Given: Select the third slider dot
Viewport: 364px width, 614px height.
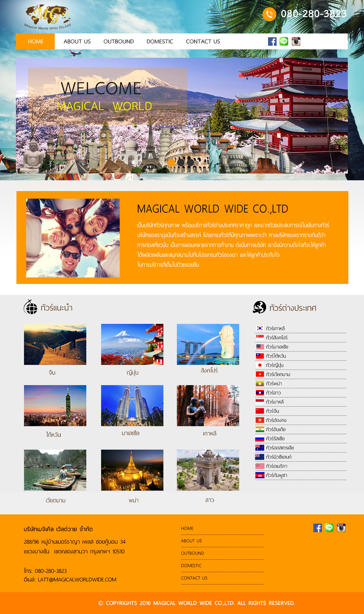Looking at the screenshot, I should tap(191, 162).
